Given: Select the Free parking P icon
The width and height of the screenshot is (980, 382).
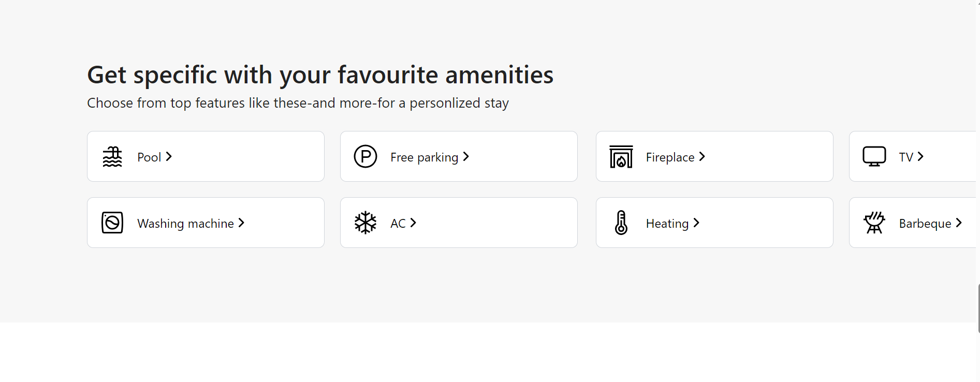Looking at the screenshot, I should point(365,156).
